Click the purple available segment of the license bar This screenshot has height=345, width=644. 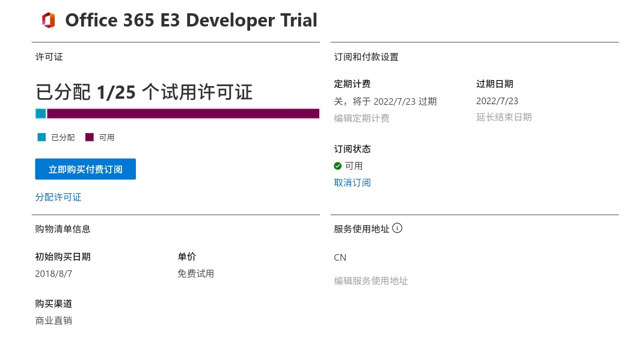[x=183, y=113]
